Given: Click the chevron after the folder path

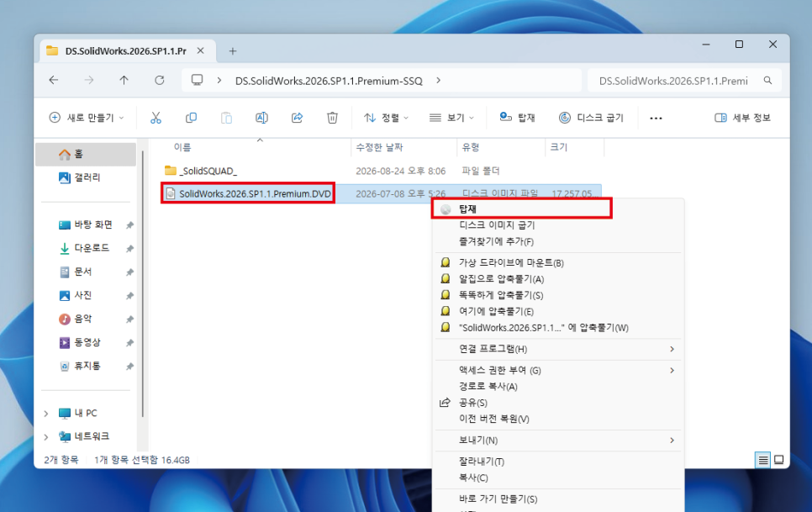Looking at the screenshot, I should [x=439, y=80].
